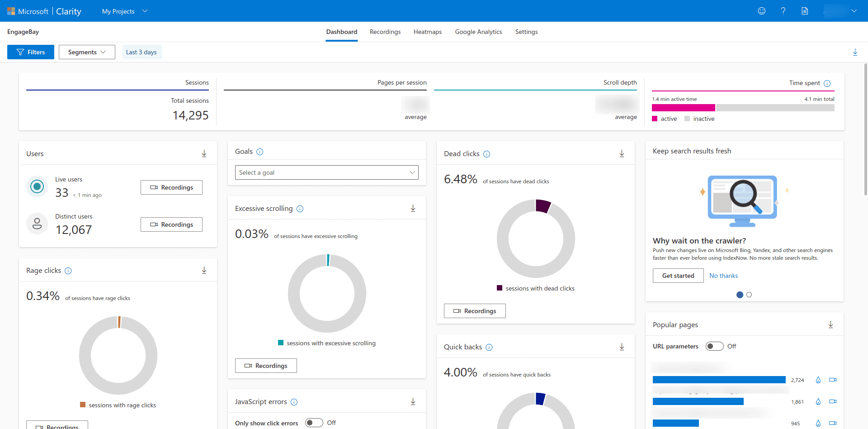Open Segments dropdown
The image size is (868, 429).
click(87, 52)
